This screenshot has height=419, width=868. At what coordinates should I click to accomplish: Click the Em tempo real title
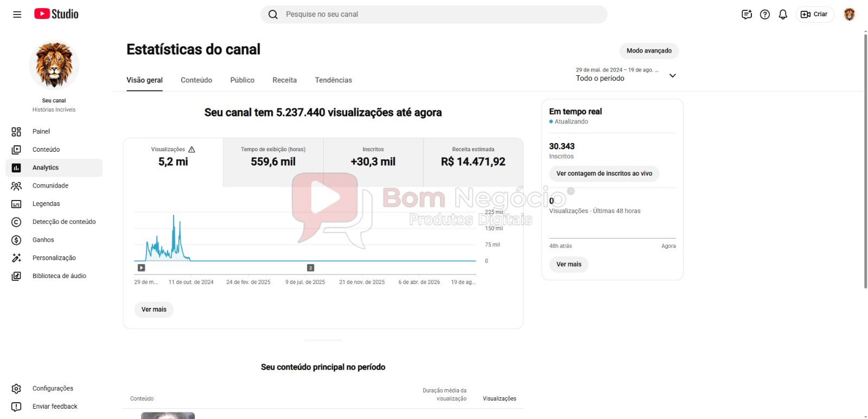pos(575,112)
